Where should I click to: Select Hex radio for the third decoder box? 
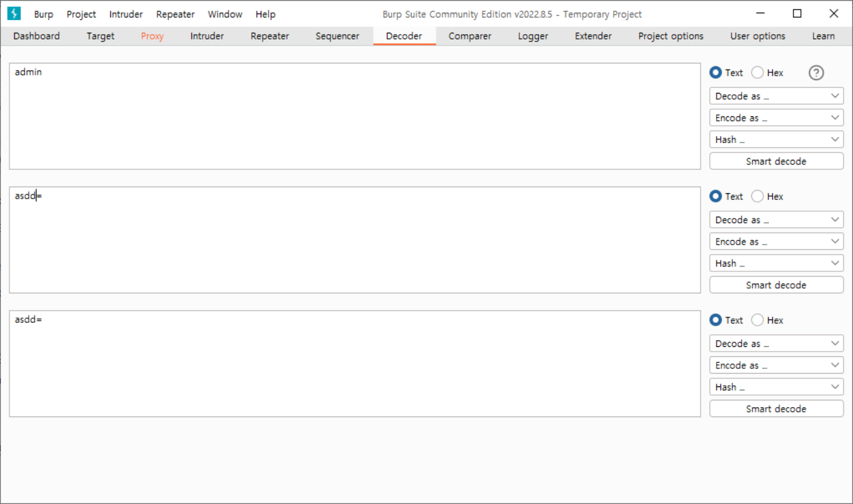[767, 320]
